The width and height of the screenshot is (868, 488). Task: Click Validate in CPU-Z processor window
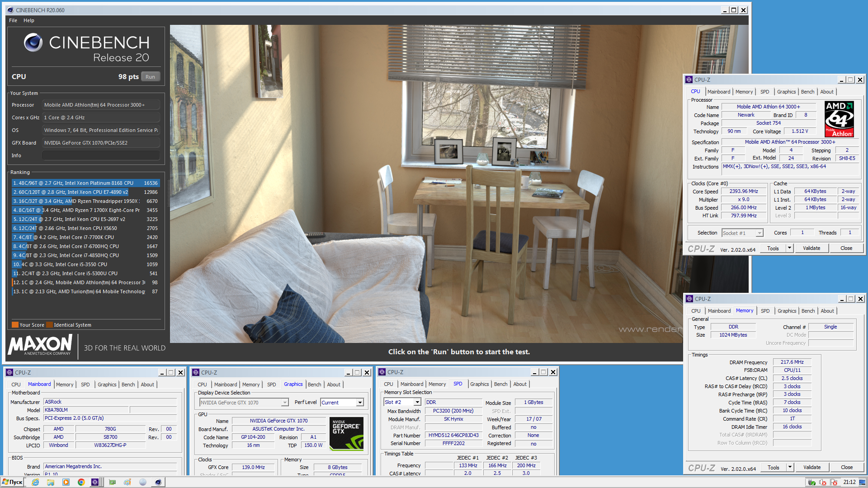(x=811, y=248)
